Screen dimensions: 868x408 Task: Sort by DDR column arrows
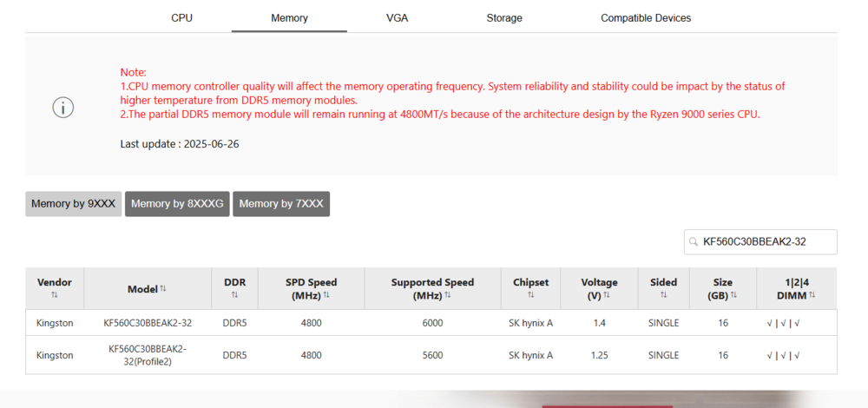[234, 296]
